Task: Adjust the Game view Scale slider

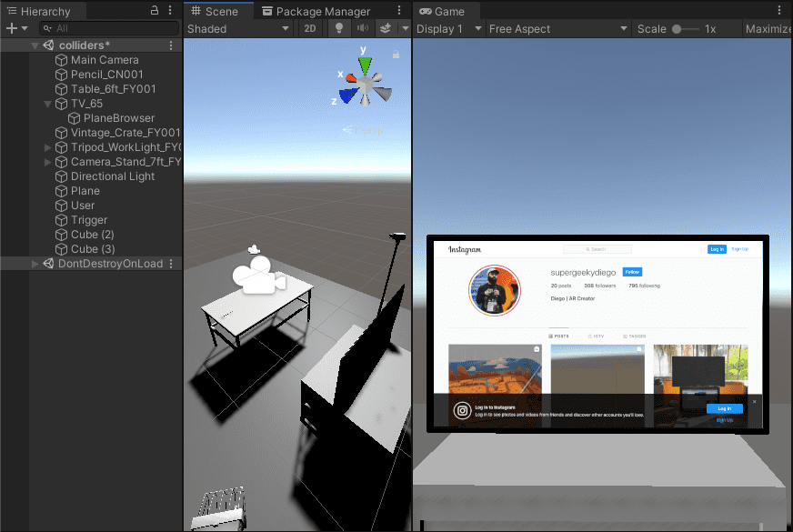Action: [x=678, y=29]
